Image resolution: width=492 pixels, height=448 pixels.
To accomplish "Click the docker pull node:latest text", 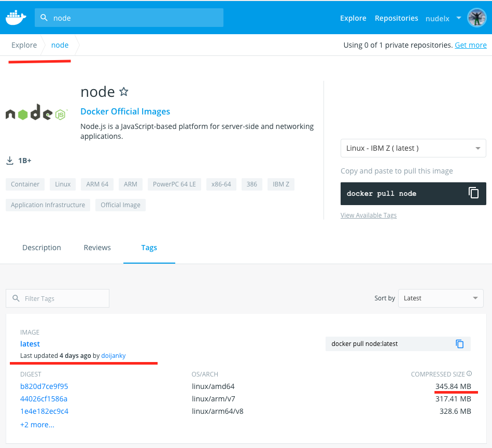I will (x=364, y=344).
